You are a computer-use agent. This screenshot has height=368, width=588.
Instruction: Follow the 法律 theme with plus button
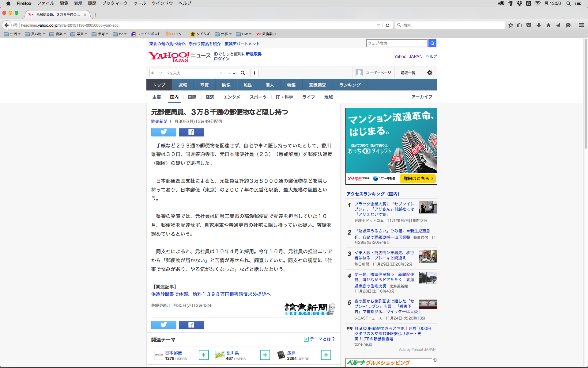point(326,355)
